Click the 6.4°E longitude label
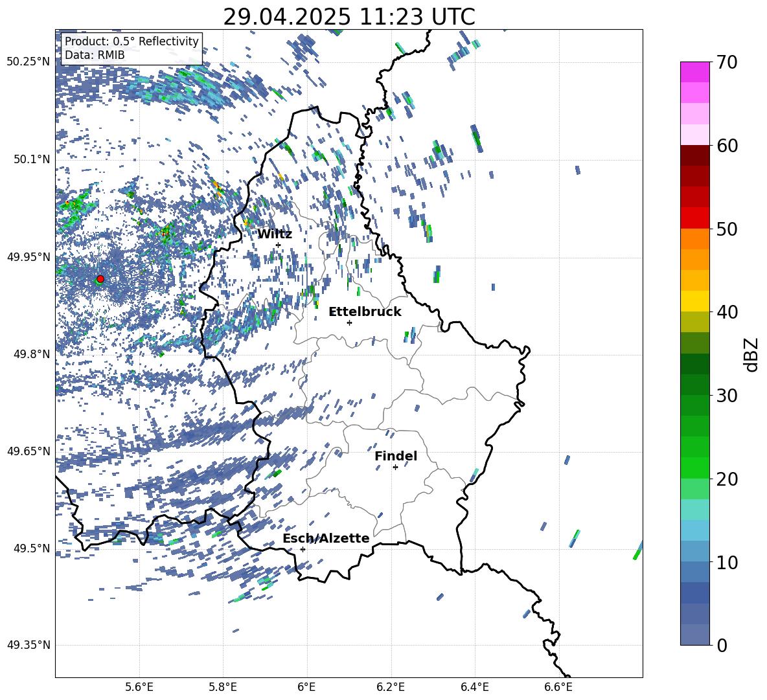The width and height of the screenshot is (767, 700). point(474,687)
